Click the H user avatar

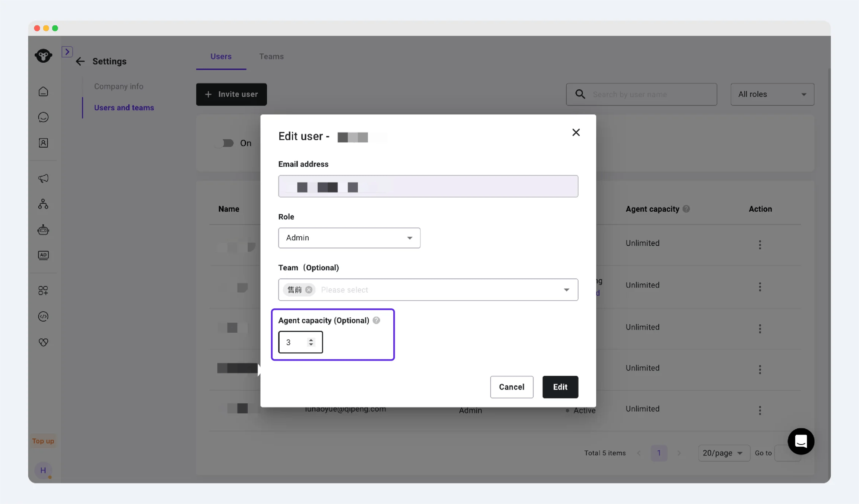[43, 470]
